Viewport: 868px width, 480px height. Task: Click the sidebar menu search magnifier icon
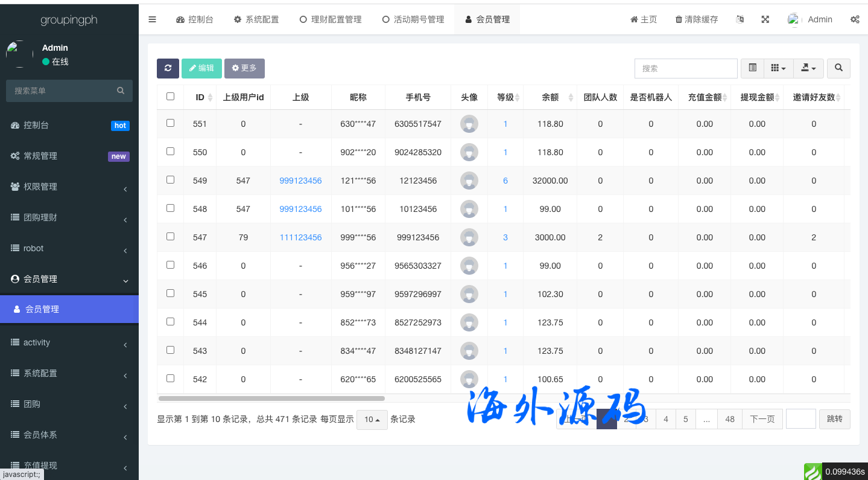pyautogui.click(x=121, y=91)
